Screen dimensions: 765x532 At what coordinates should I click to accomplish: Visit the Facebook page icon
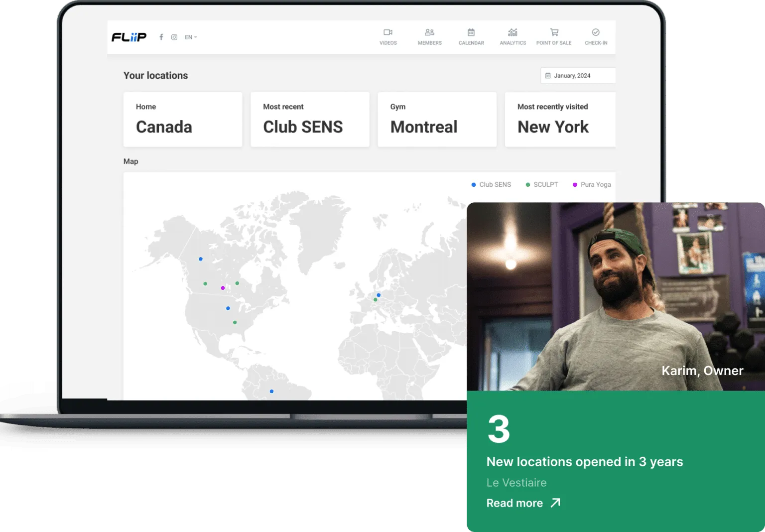click(x=161, y=37)
